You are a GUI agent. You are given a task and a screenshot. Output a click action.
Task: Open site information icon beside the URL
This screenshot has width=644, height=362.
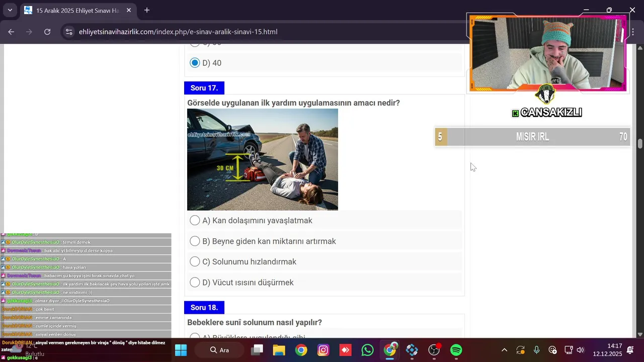69,32
